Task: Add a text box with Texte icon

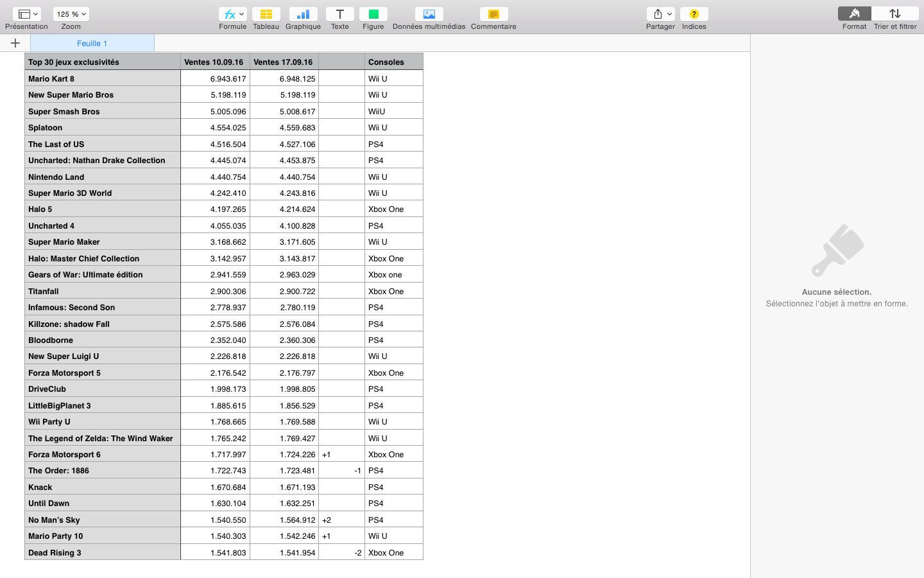Action: (339, 14)
